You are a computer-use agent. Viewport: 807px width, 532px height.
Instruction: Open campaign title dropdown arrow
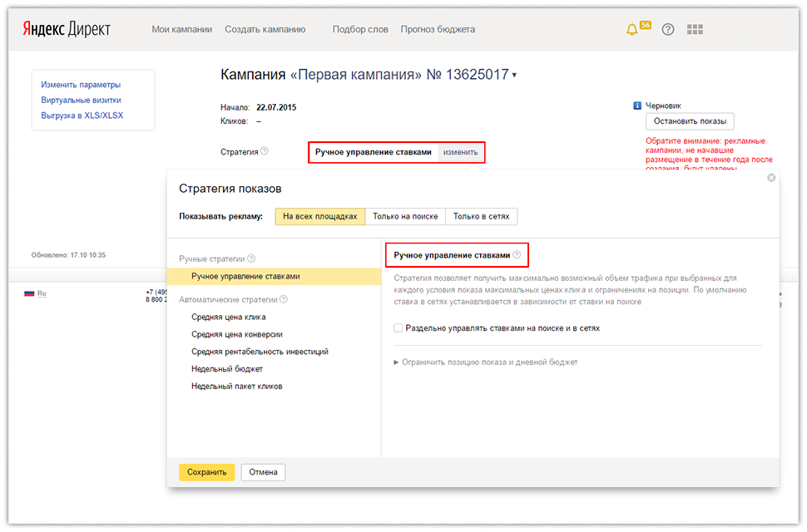point(514,76)
